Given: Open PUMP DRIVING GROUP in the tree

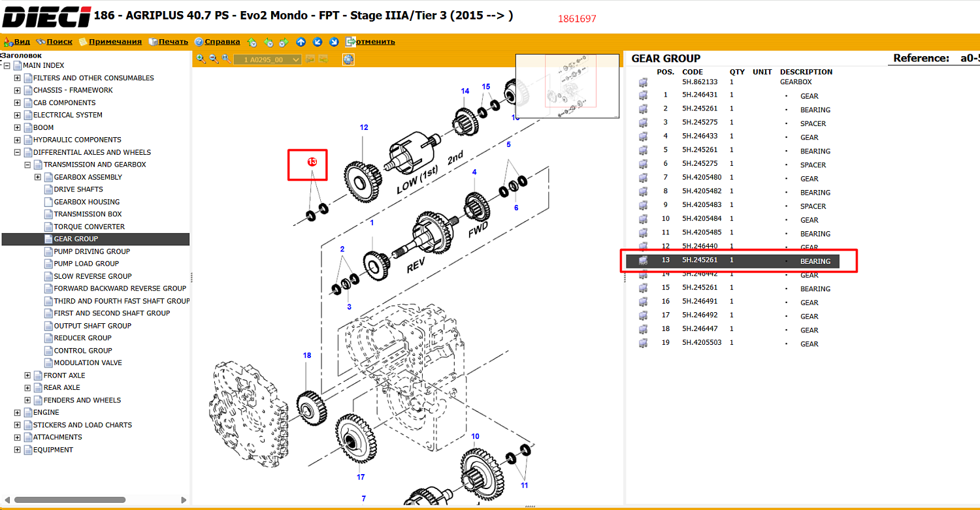Looking at the screenshot, I should [92, 251].
